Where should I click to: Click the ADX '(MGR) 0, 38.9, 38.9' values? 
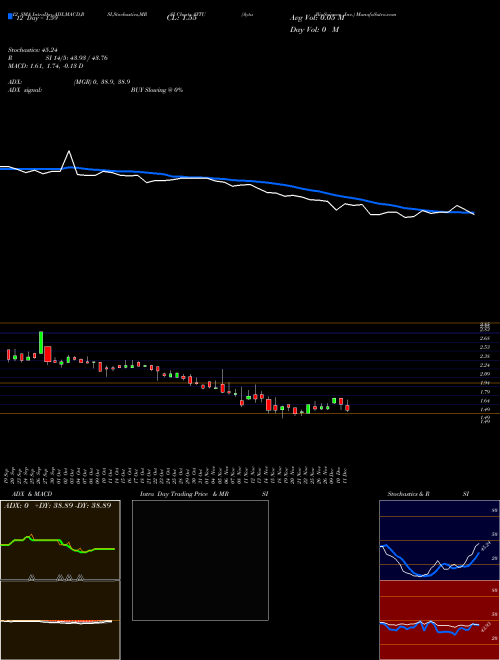[101, 82]
